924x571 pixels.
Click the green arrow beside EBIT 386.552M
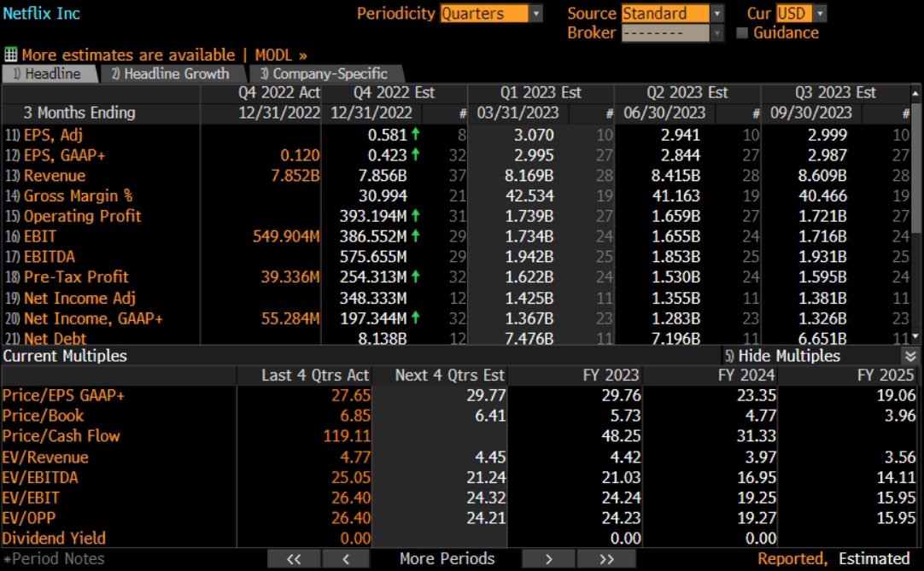(415, 236)
